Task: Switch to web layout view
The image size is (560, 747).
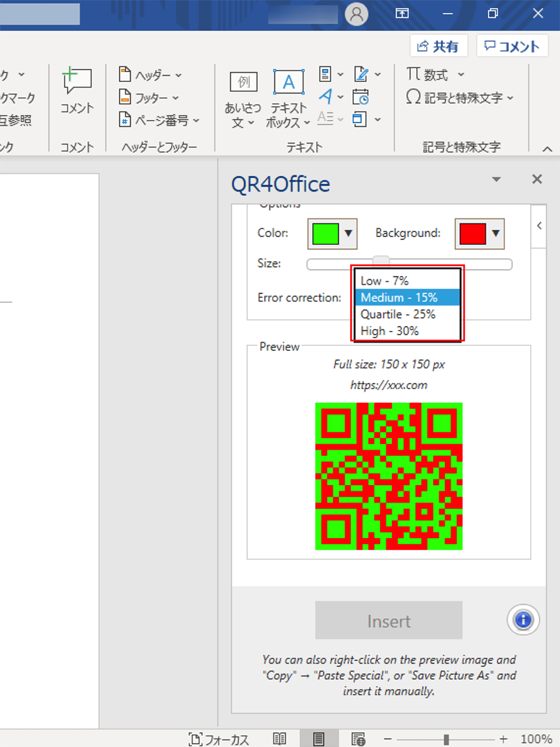Action: pos(358,739)
